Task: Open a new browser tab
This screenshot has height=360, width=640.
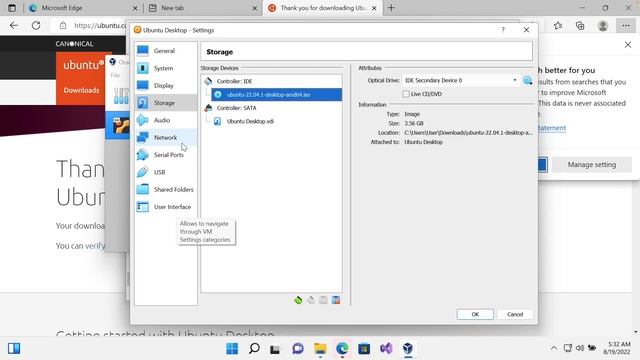Action: (x=391, y=8)
